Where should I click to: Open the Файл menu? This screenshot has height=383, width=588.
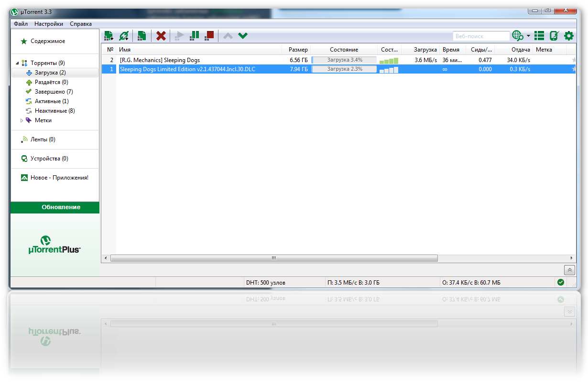point(21,24)
